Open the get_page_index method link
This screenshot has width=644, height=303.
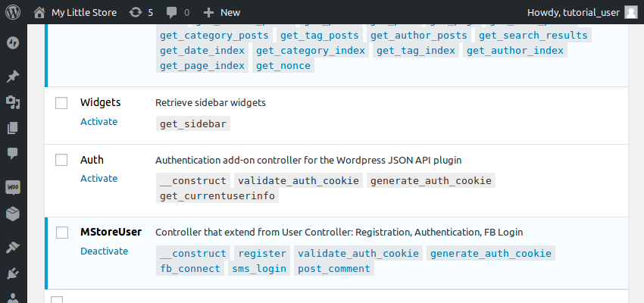pos(202,66)
